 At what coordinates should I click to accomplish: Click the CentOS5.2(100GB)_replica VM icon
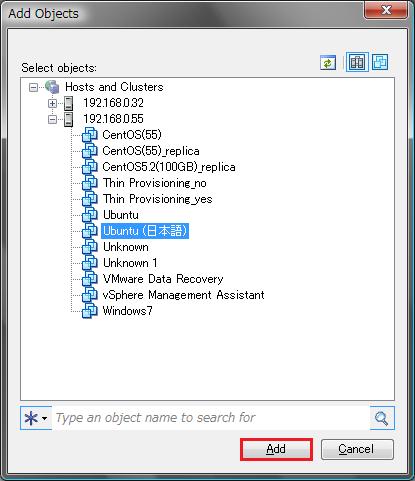[90, 167]
